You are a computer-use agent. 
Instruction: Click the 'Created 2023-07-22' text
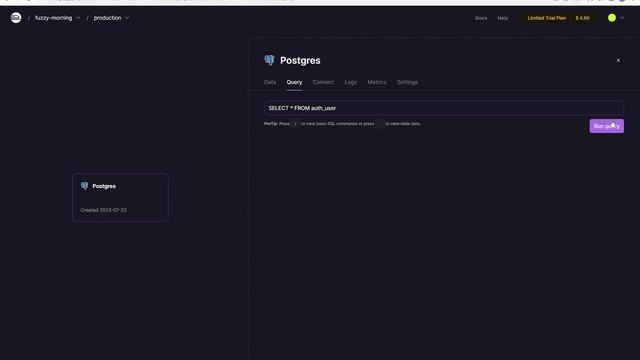[103, 210]
